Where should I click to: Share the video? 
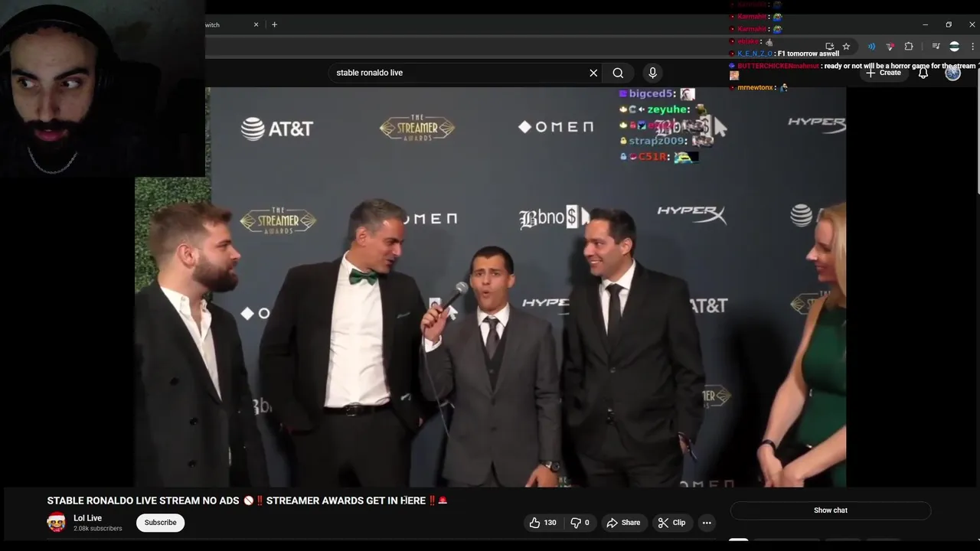(623, 523)
